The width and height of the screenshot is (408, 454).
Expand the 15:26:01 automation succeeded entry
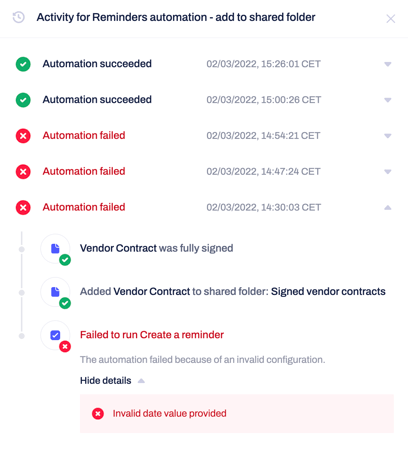click(x=388, y=64)
